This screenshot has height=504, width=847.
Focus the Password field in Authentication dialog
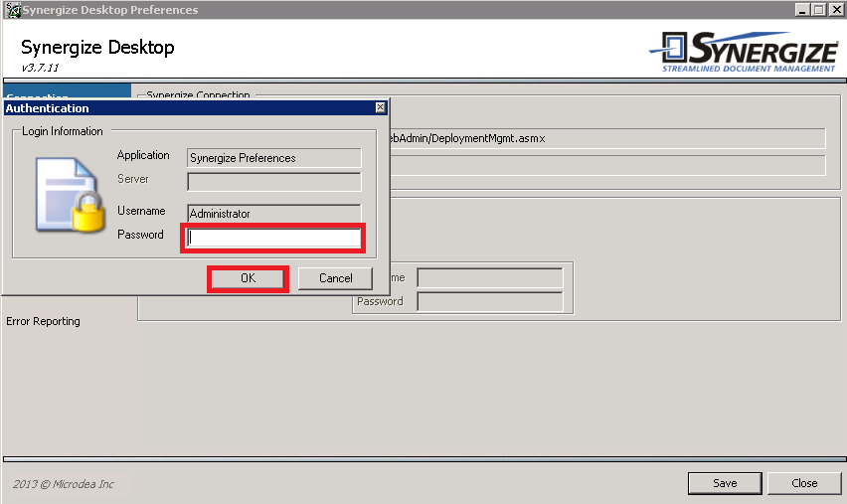point(273,238)
